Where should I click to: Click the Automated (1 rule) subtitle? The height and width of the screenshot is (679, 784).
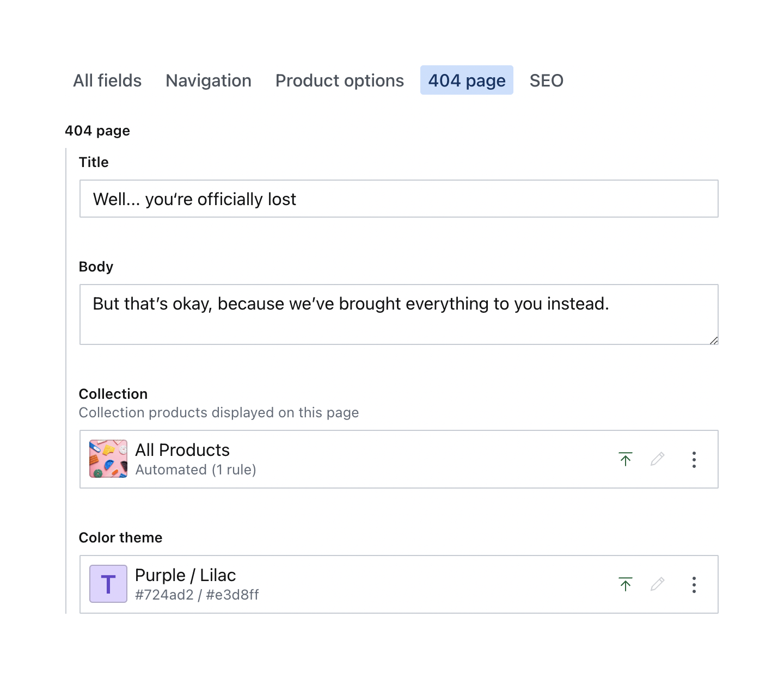(195, 470)
